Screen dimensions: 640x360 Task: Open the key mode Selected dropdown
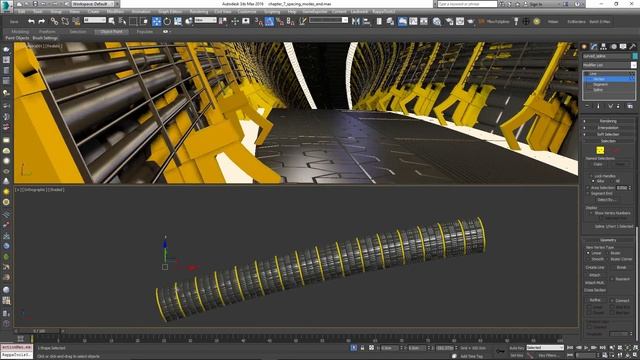click(545, 348)
